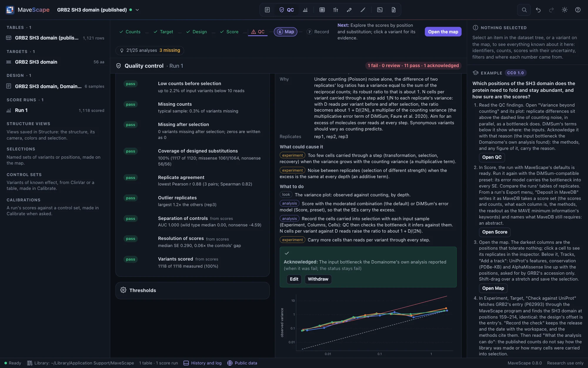588x368 pixels.
Task: Open History and log in status bar
Action: [x=203, y=363]
